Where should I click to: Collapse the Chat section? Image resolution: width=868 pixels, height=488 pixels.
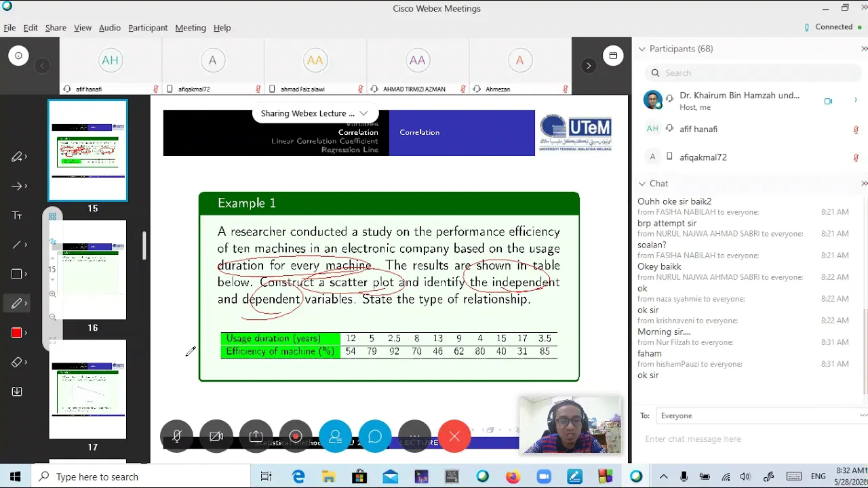642,184
